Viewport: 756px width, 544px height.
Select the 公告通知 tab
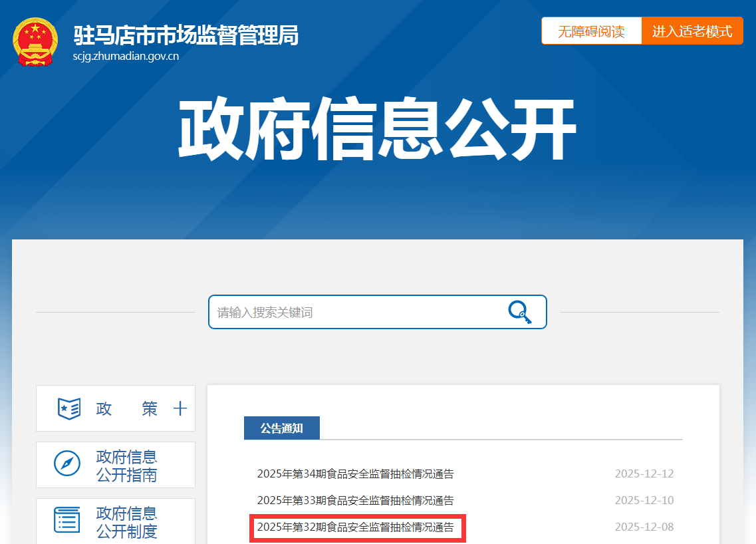[x=282, y=428]
